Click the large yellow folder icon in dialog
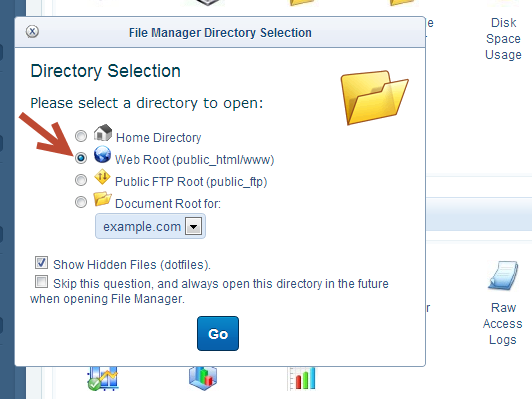This screenshot has height=399, width=532. tap(374, 97)
